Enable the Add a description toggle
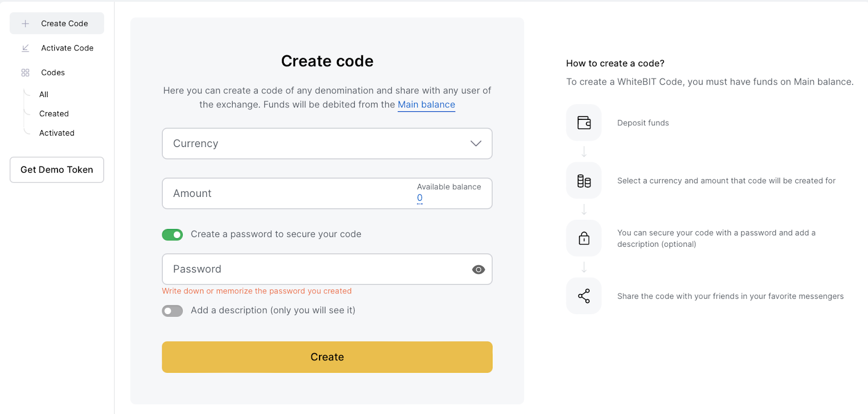 click(173, 311)
